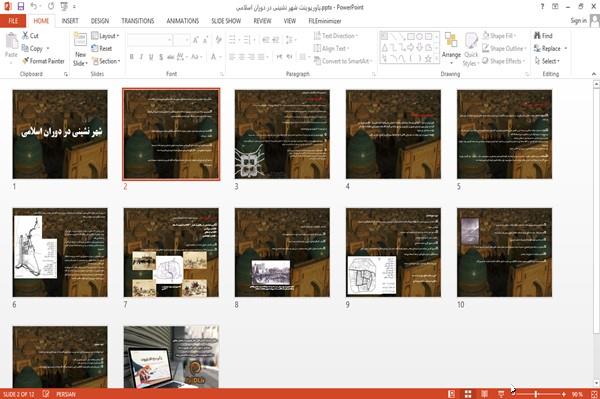Collapse the ribbon with the caret
Viewport: 600px width, 399px height.
coord(594,74)
